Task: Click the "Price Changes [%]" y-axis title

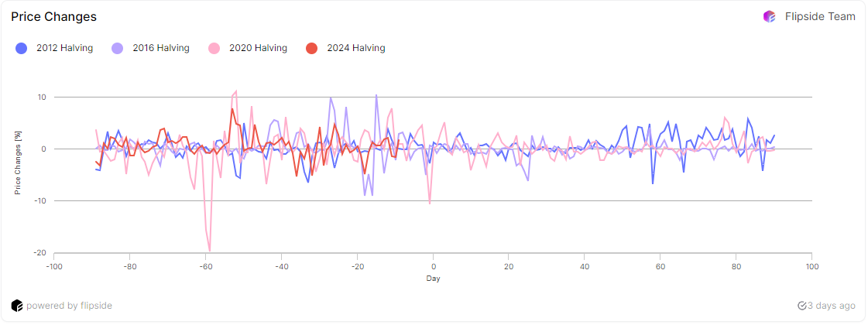Action: pyautogui.click(x=18, y=162)
